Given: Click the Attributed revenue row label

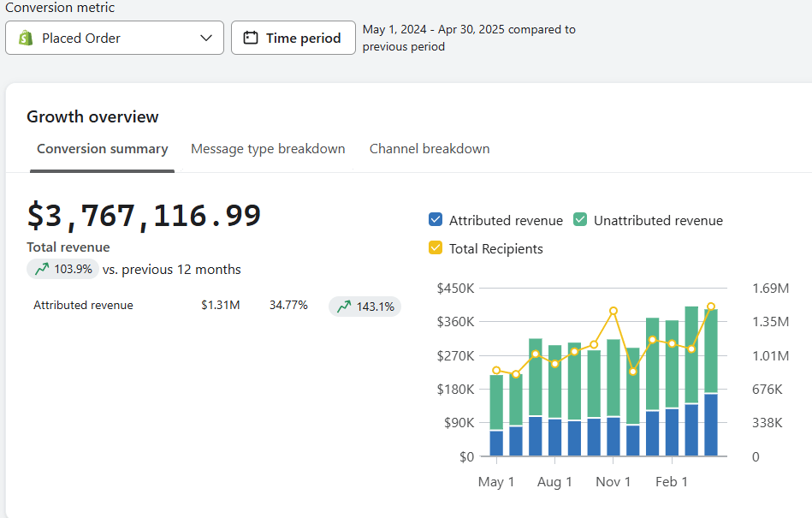Looking at the screenshot, I should (x=83, y=305).
